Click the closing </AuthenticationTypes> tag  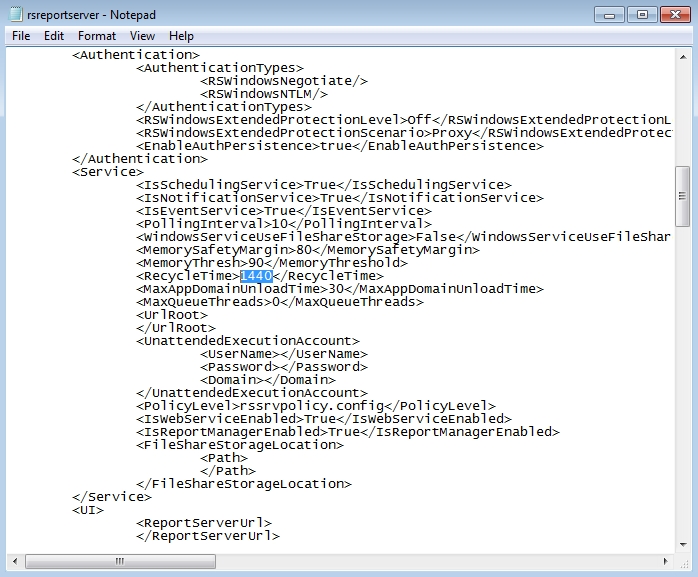pos(224,107)
